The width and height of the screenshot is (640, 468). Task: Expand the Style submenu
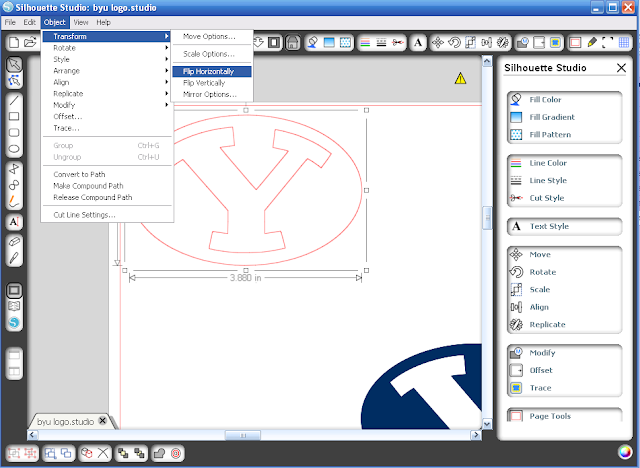107,59
